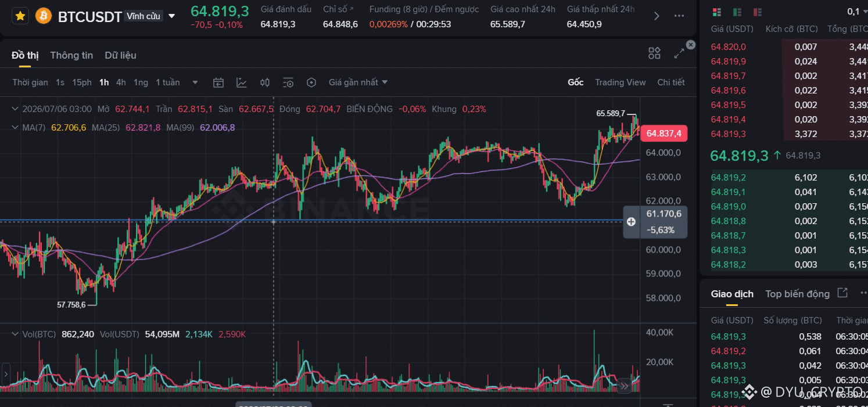The width and height of the screenshot is (868, 407).
Task: Click the orange Bitcoin logo icon
Action: [x=44, y=16]
